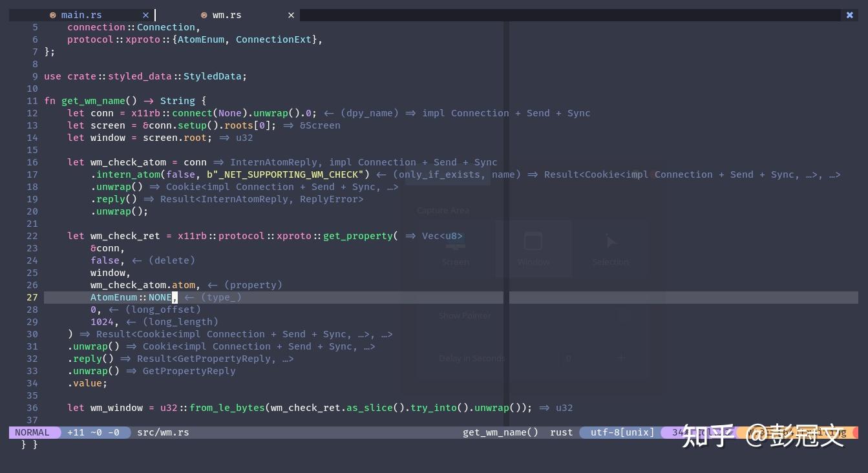This screenshot has width=868, height=473.
Task: Click the Delay in Seconds value field
Action: point(568,358)
